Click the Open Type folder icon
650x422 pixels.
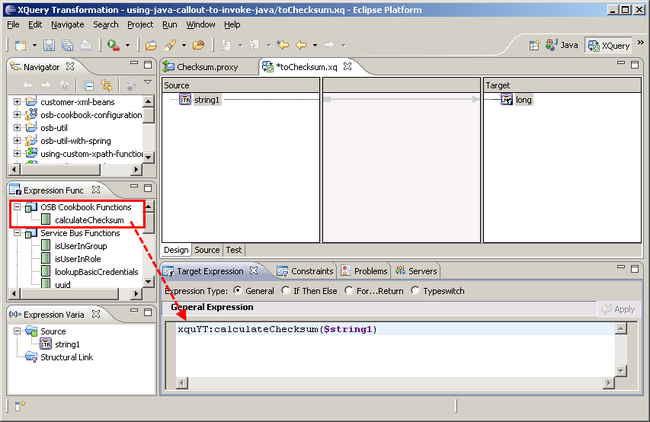150,45
